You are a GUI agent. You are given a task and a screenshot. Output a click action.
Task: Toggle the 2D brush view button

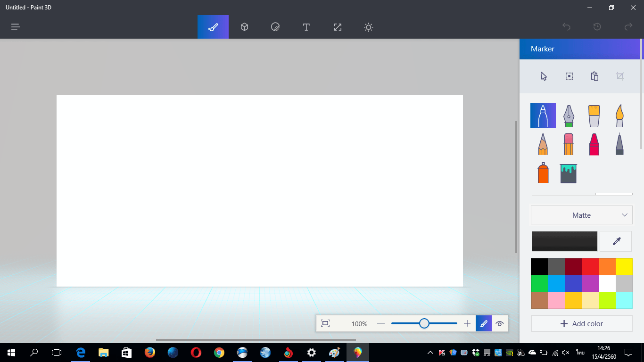(x=484, y=323)
